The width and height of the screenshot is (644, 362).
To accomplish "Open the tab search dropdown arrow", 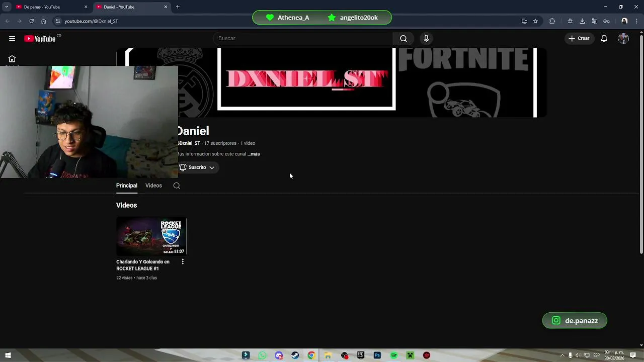I will [x=7, y=7].
